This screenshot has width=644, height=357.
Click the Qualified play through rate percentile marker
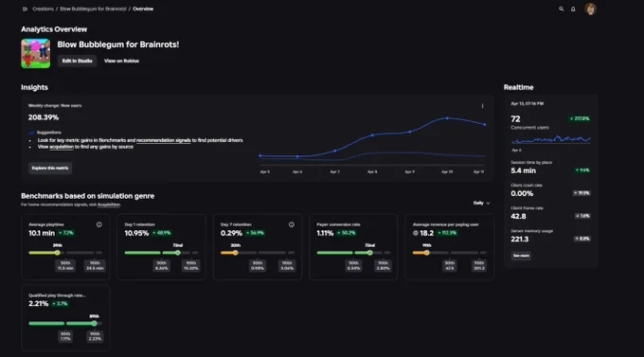pos(94,324)
